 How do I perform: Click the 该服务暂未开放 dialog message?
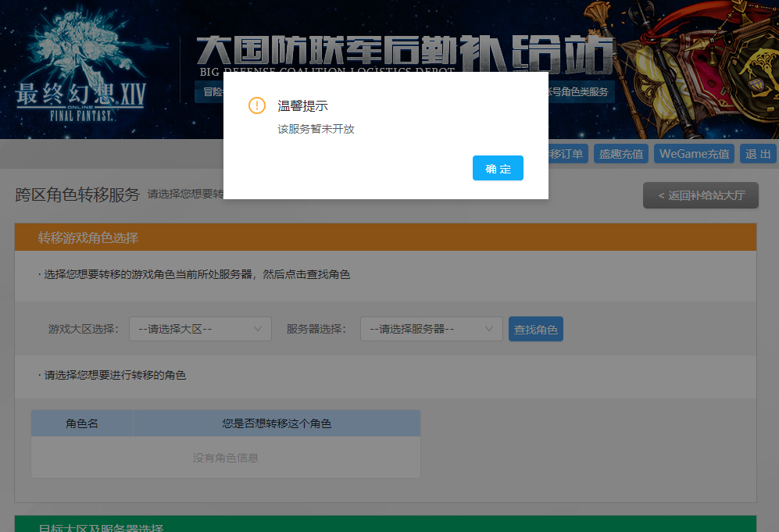click(x=316, y=129)
